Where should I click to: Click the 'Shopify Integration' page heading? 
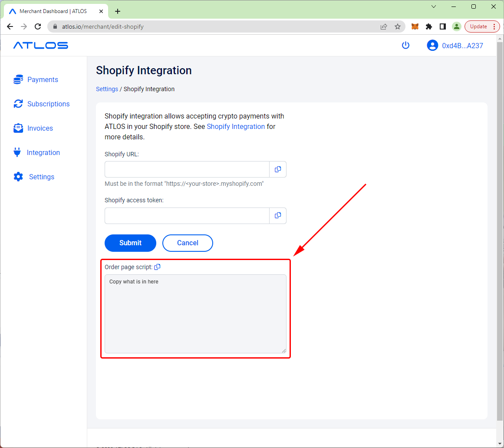click(144, 70)
